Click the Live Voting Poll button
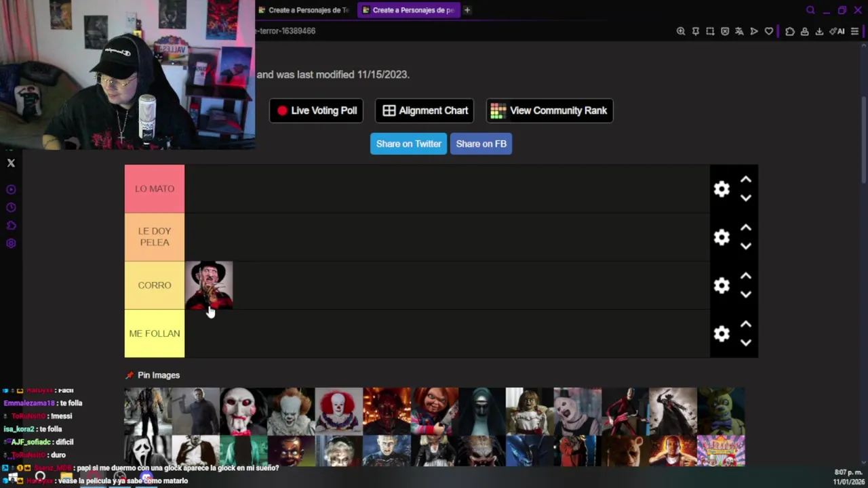The image size is (868, 488). [x=317, y=110]
